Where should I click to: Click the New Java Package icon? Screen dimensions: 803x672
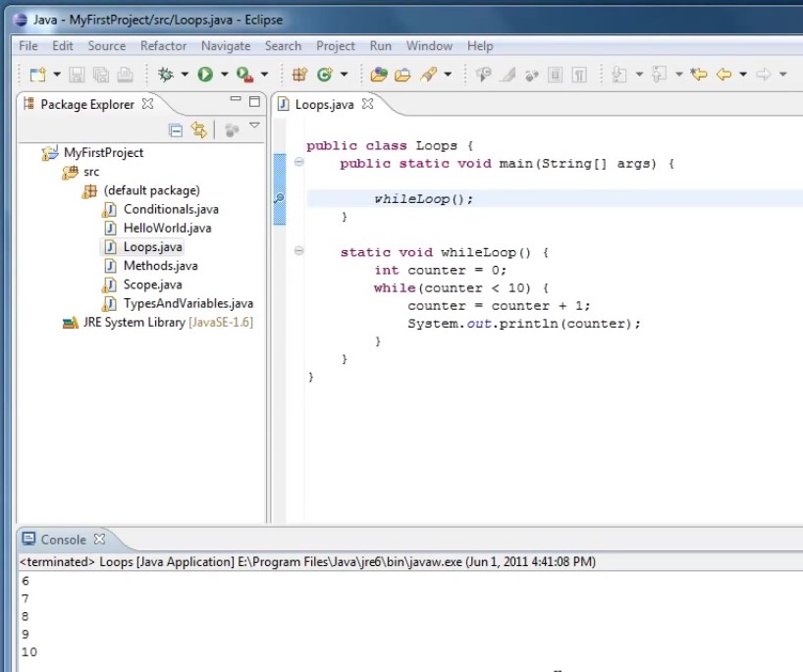tap(299, 75)
